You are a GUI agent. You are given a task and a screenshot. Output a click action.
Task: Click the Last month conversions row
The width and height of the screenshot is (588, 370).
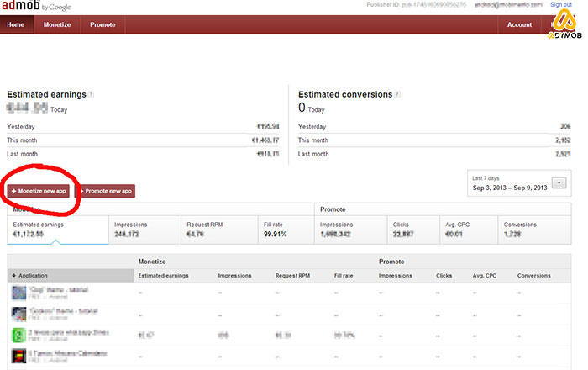tap(434, 154)
